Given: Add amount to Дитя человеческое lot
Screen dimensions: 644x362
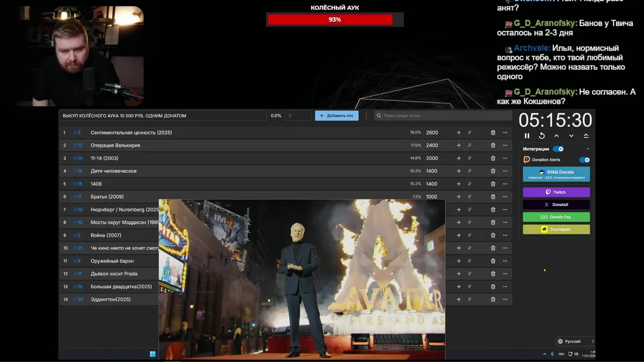Looking at the screenshot, I should click(x=458, y=171).
